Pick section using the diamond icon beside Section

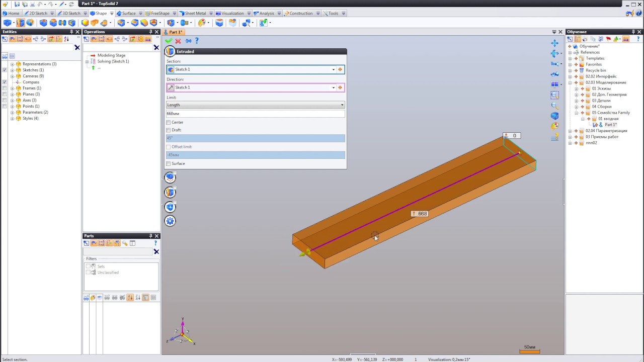pyautogui.click(x=340, y=69)
